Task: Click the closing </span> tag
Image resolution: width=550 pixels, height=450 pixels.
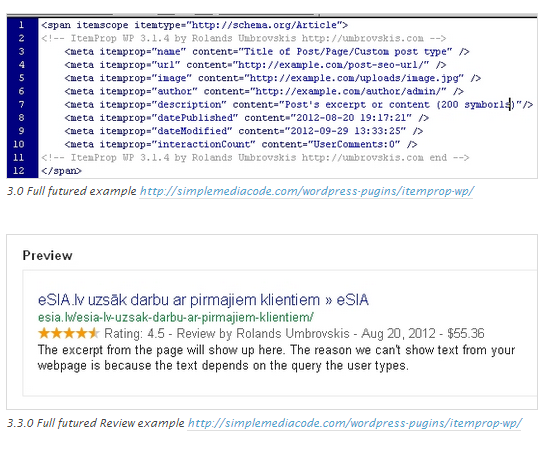Action: [61, 171]
